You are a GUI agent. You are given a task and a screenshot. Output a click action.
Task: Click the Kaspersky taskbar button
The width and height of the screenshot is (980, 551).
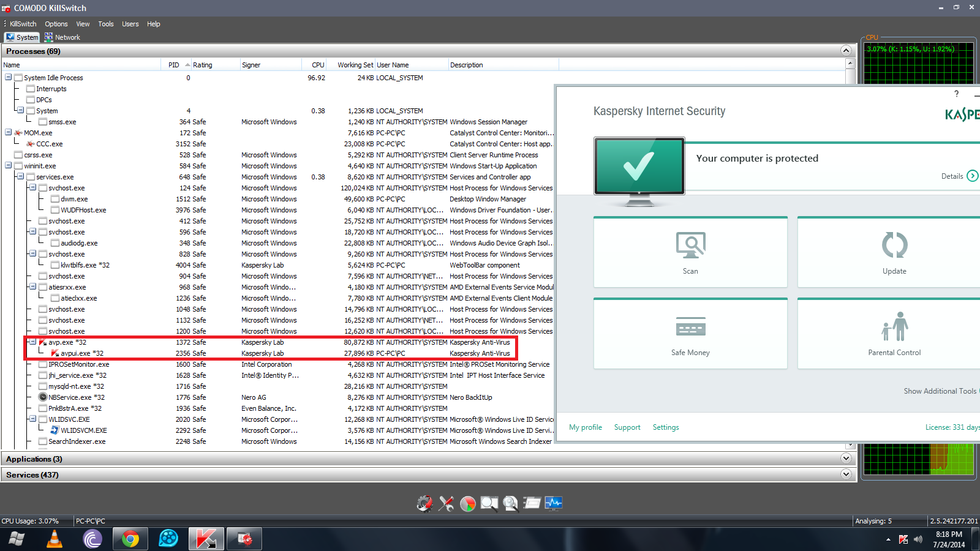(206, 539)
